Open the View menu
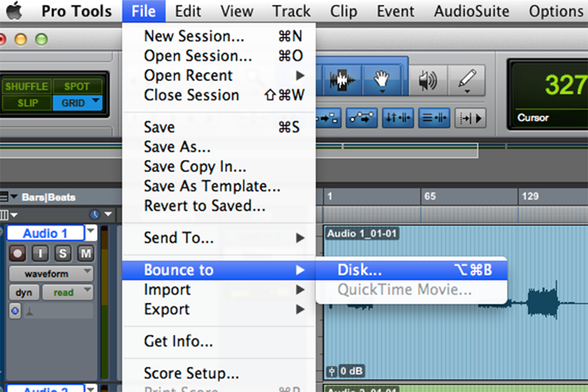588x392 pixels. [236, 11]
